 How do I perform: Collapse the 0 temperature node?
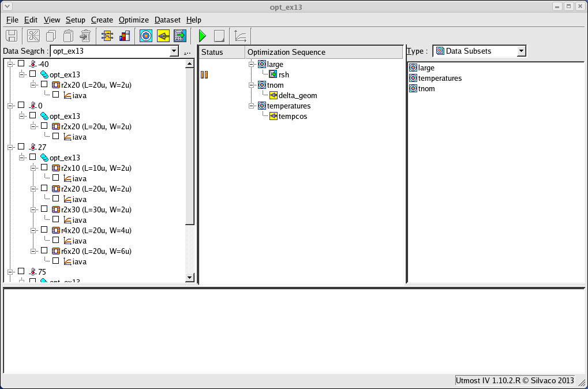coord(10,106)
